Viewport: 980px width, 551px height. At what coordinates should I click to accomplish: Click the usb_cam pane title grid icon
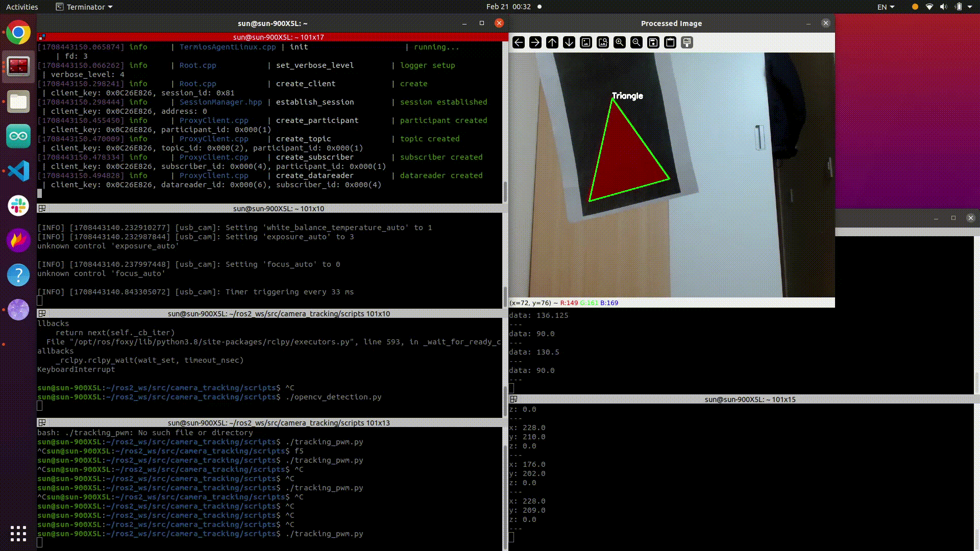tap(42, 208)
